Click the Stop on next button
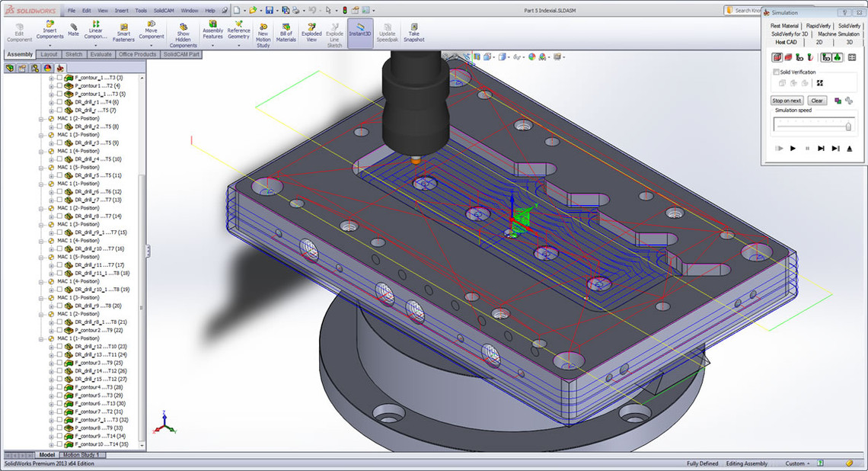Viewport: 868px width, 471px height. tap(787, 101)
